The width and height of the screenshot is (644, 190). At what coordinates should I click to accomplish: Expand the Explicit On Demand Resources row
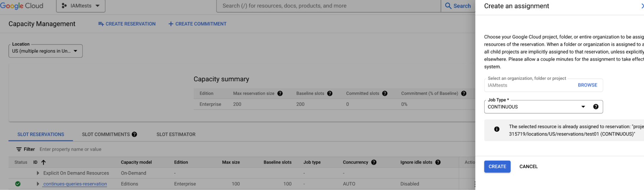(x=38, y=173)
